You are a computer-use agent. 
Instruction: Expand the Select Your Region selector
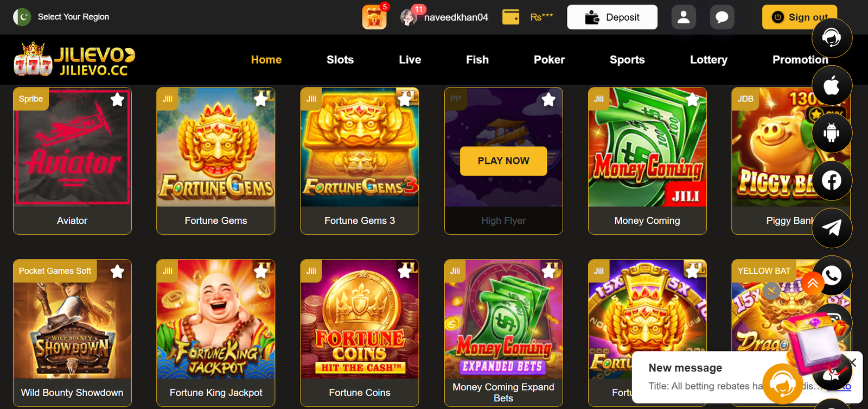[x=61, y=17]
